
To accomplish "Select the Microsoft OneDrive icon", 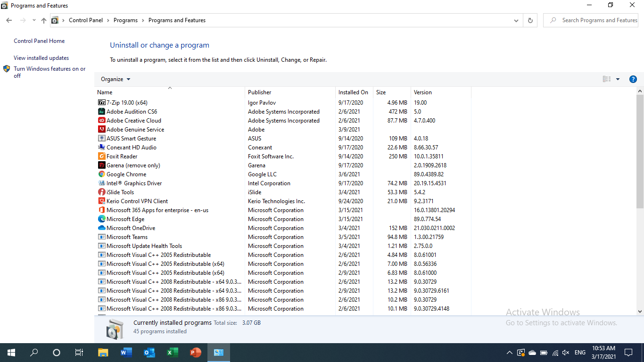I will click(101, 228).
